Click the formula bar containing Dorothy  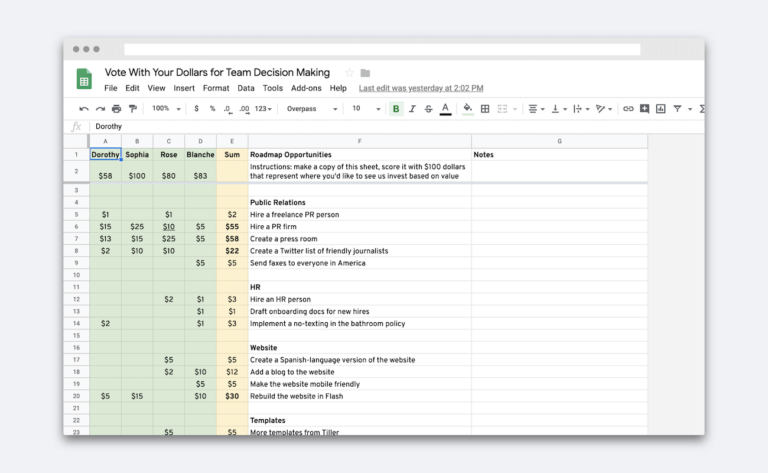tap(397, 126)
